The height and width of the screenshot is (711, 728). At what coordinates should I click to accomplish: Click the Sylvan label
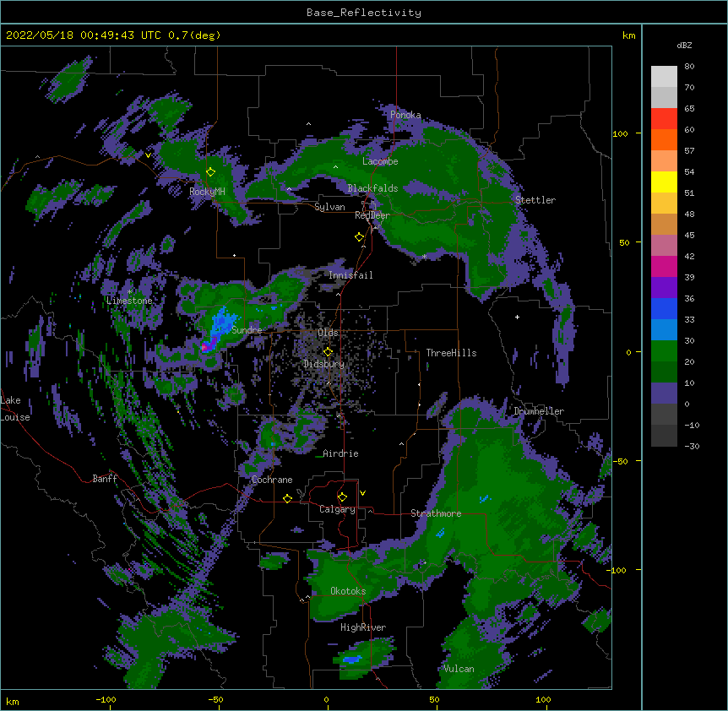coord(329,207)
